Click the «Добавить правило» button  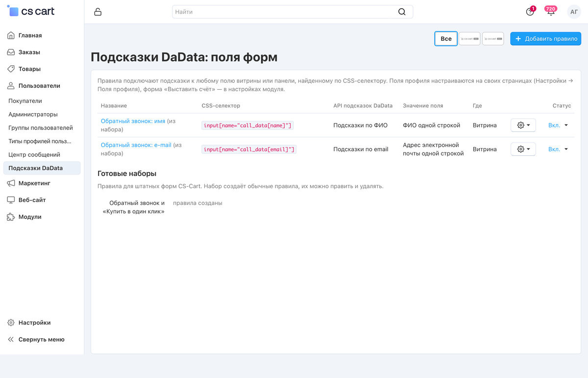pos(546,39)
